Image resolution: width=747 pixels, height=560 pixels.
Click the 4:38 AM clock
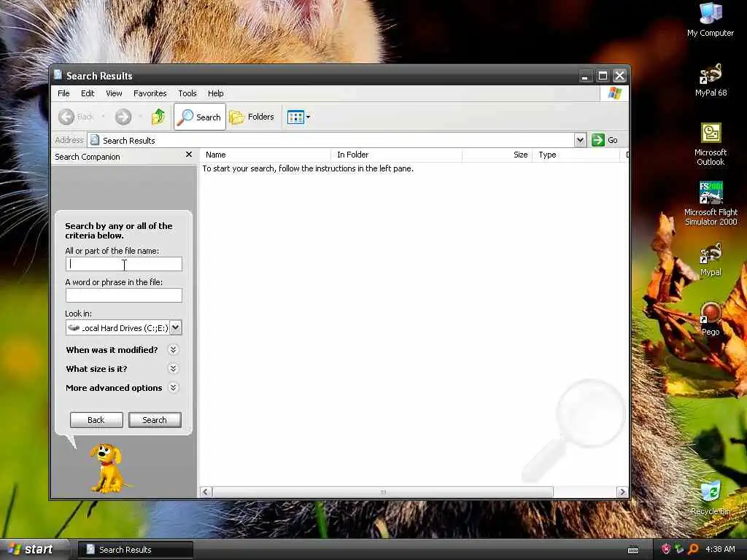click(720, 549)
